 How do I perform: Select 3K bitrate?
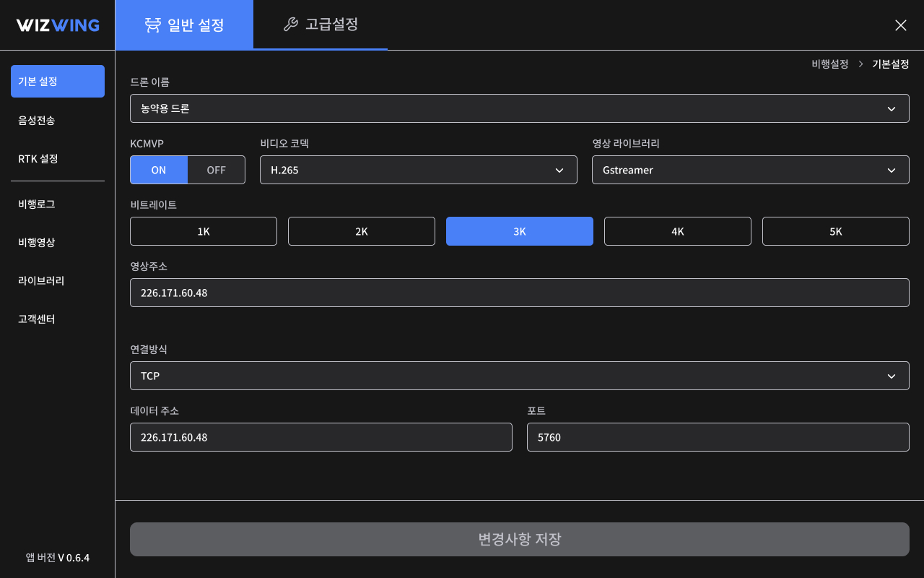click(520, 231)
